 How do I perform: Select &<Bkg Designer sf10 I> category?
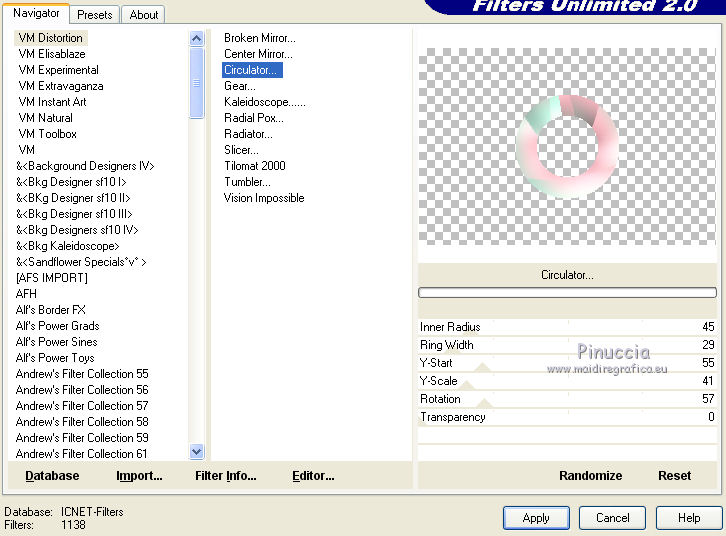(71, 182)
